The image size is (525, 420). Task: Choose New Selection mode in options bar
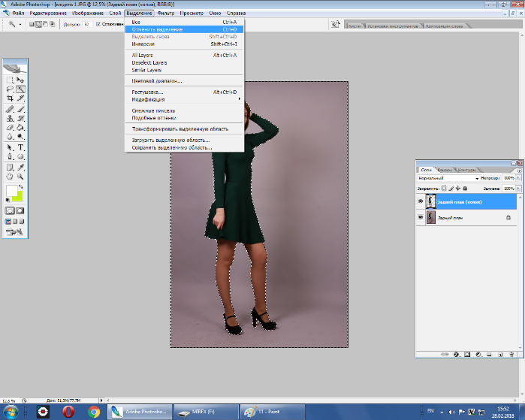(32, 24)
